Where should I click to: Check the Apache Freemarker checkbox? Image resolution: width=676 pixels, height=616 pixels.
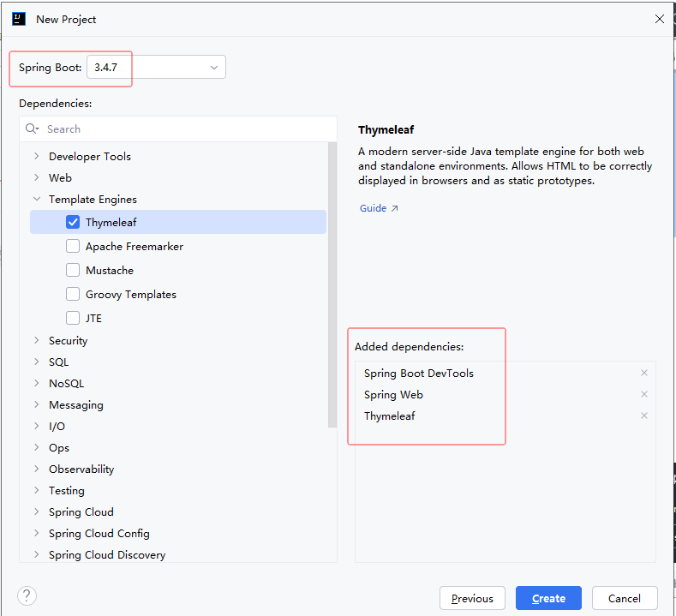coord(73,246)
